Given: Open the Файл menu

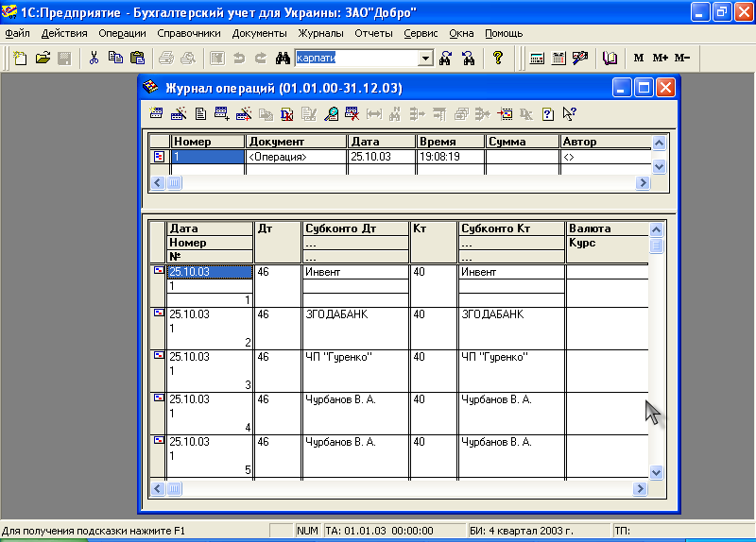Looking at the screenshot, I should 18,33.
